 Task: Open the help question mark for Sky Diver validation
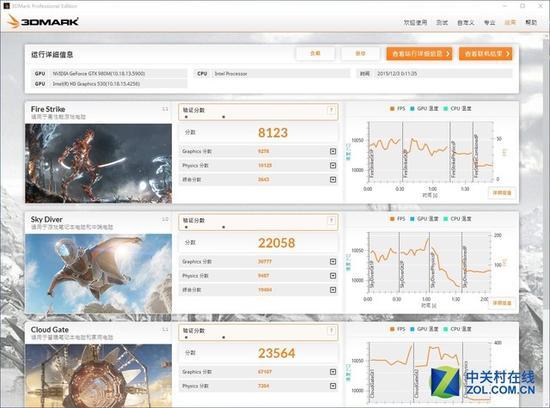pyautogui.click(x=331, y=220)
